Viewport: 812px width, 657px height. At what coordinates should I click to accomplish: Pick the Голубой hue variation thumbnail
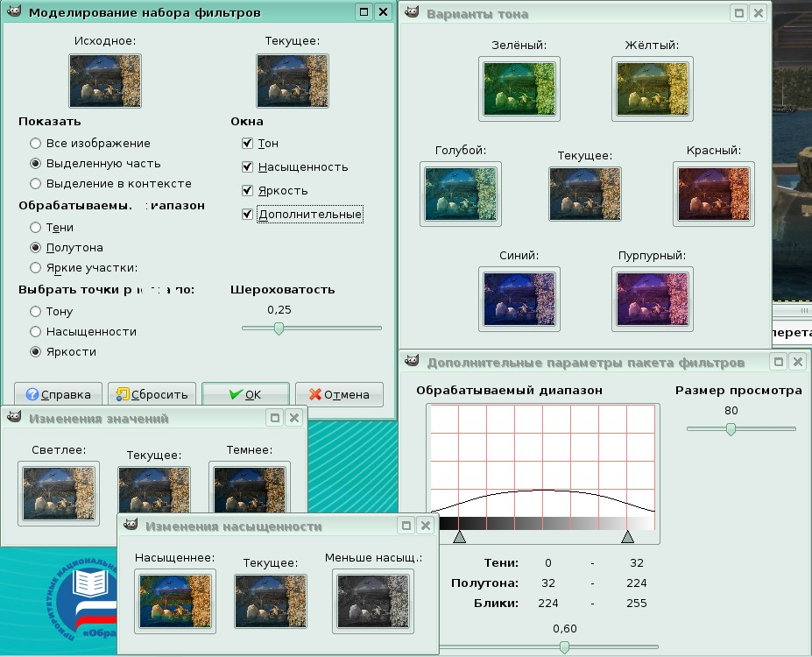pyautogui.click(x=461, y=194)
